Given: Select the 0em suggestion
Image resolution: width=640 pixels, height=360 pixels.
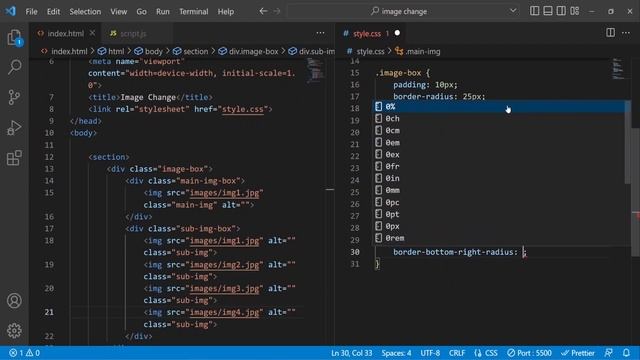Looking at the screenshot, I should (500, 142).
